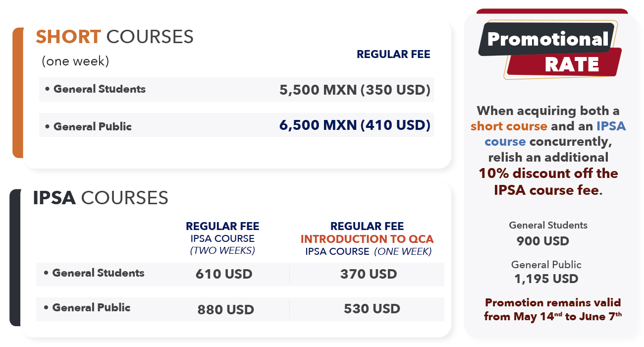The height and width of the screenshot is (347, 644).
Task: Select the General Public short course row
Action: coord(236,125)
